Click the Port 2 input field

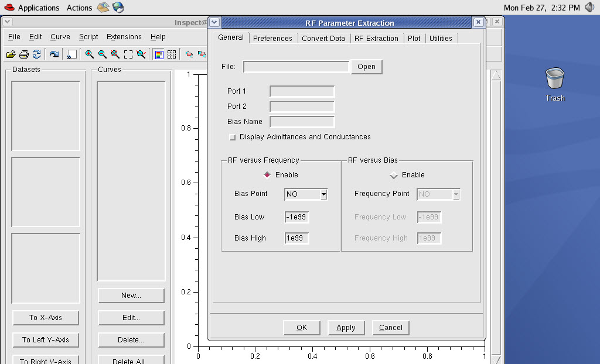(302, 107)
